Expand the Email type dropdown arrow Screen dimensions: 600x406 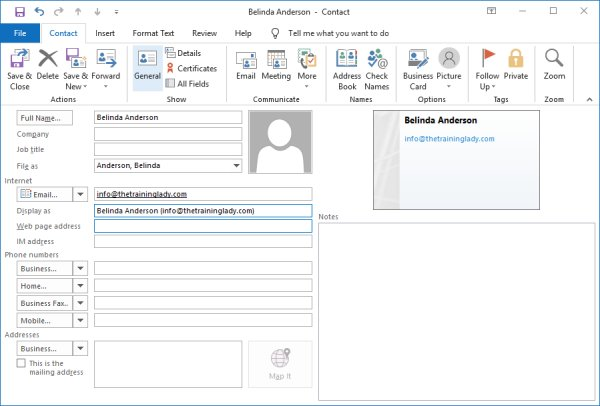click(80, 194)
